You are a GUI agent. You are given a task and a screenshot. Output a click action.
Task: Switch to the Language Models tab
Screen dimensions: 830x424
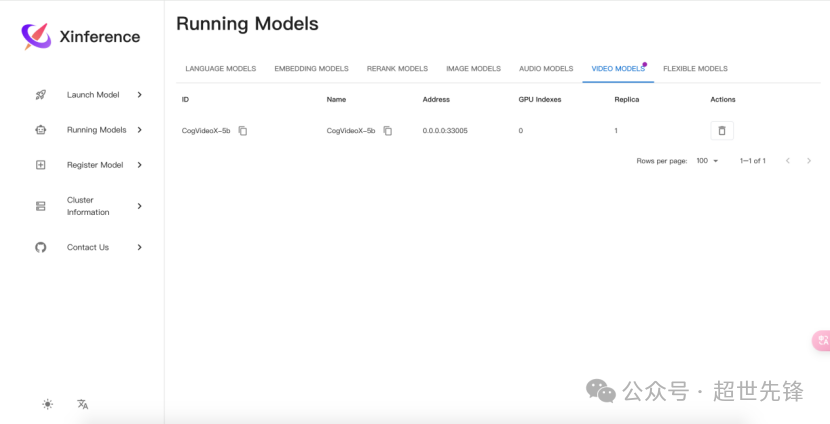(221, 69)
